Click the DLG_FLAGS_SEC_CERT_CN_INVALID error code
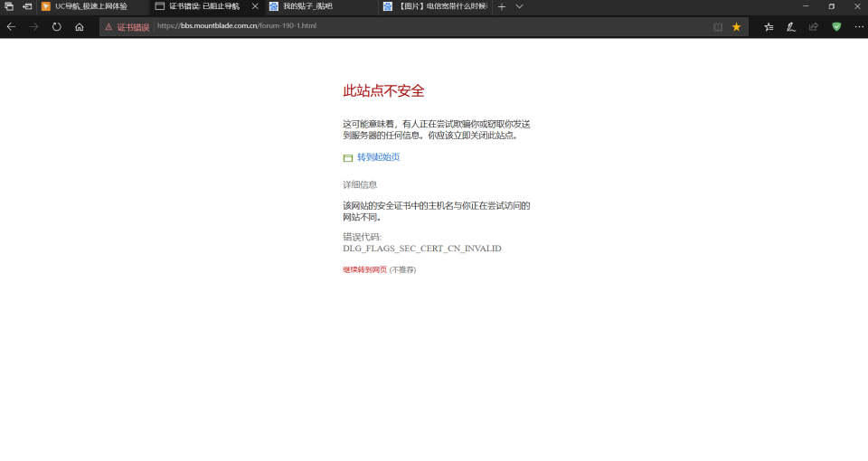 point(422,249)
